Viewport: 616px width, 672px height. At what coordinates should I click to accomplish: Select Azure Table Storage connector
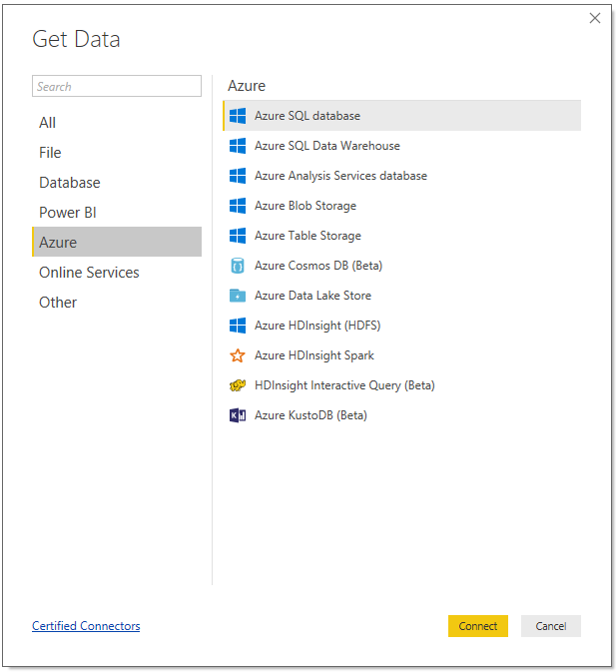tap(401, 236)
